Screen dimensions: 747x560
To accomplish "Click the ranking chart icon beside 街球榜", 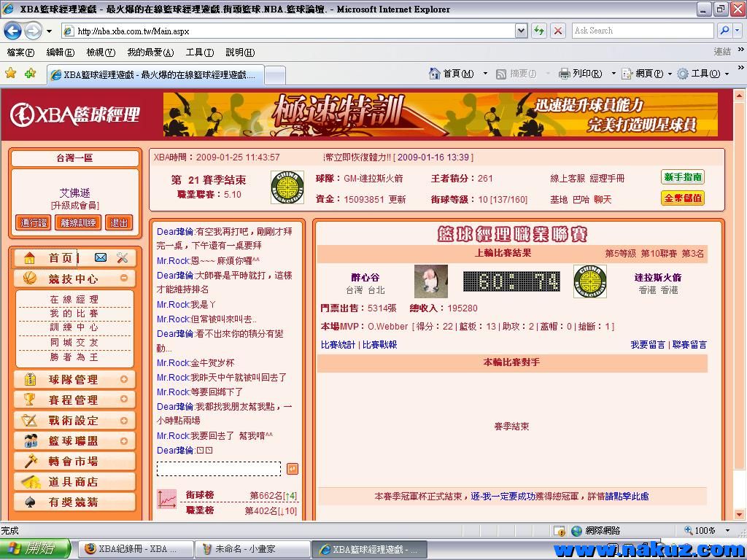I will [167, 499].
